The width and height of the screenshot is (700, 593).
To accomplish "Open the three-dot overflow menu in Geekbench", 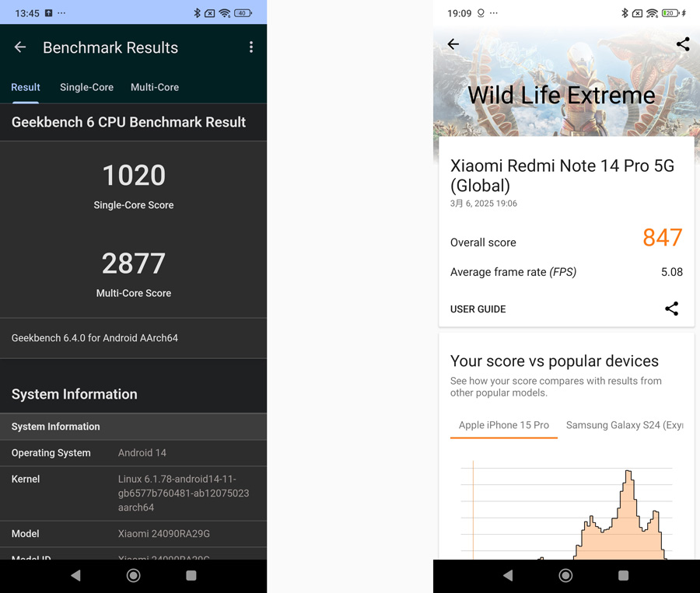I will pos(251,47).
